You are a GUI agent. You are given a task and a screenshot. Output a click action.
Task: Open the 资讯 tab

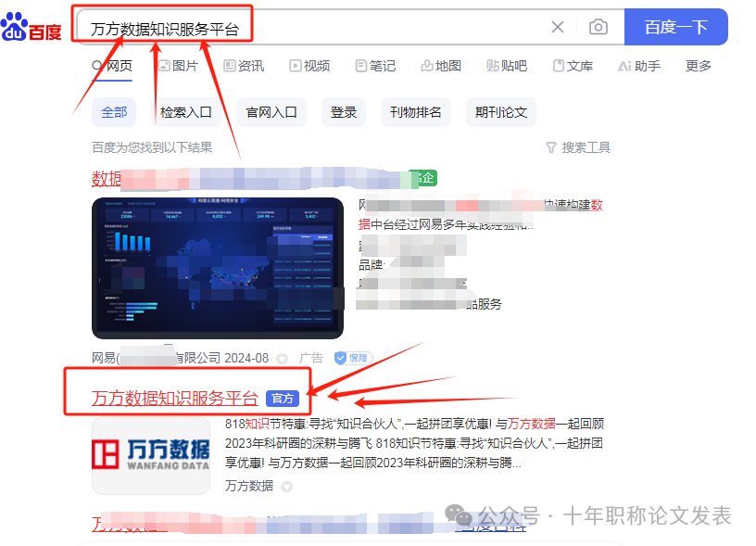244,66
